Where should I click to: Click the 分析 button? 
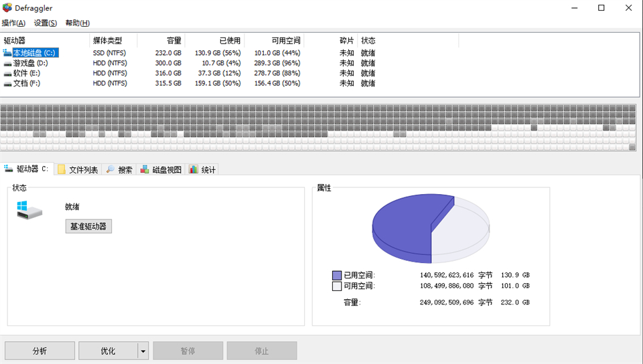40,351
